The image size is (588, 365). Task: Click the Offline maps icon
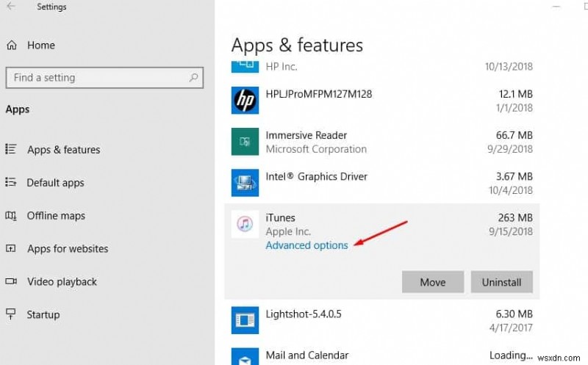(x=11, y=215)
